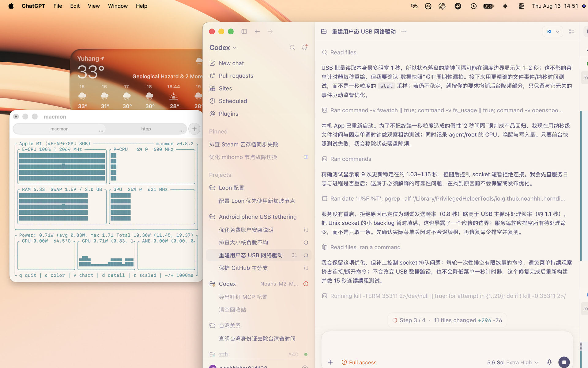Click the Full access permission button
Screen dimensions: 588x368
(x=359, y=362)
